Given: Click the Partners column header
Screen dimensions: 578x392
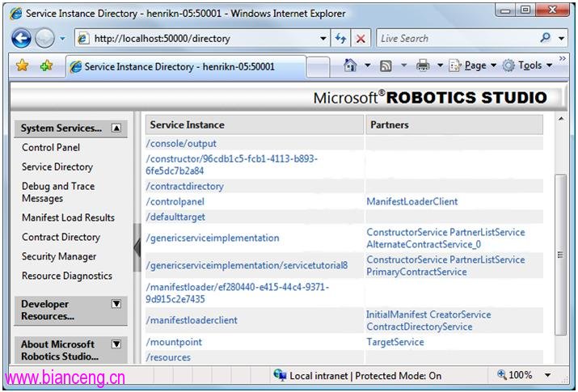Looking at the screenshot, I should point(454,125).
